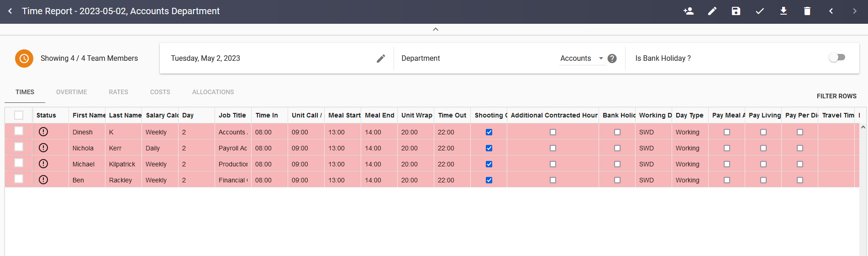Select the row checkbox for Nichola Kerr
The image size is (868, 256).
tap(19, 147)
